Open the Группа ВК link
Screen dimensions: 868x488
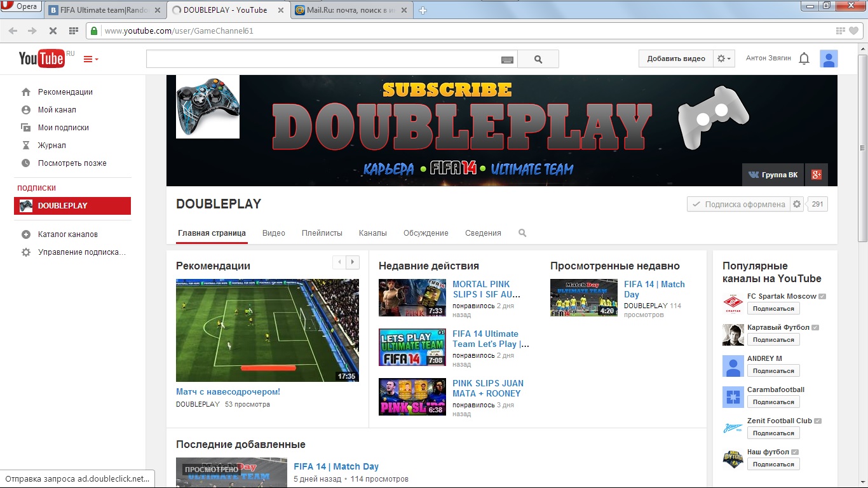tap(773, 175)
